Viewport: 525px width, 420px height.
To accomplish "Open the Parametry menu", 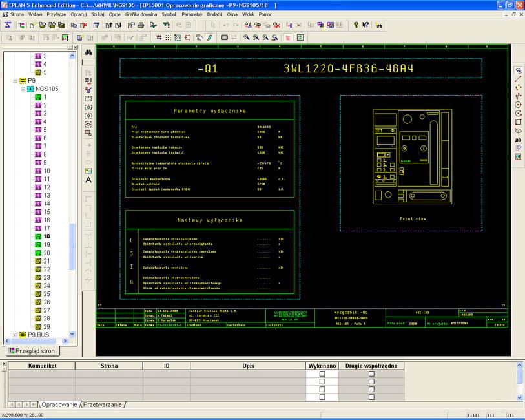I will (x=192, y=14).
